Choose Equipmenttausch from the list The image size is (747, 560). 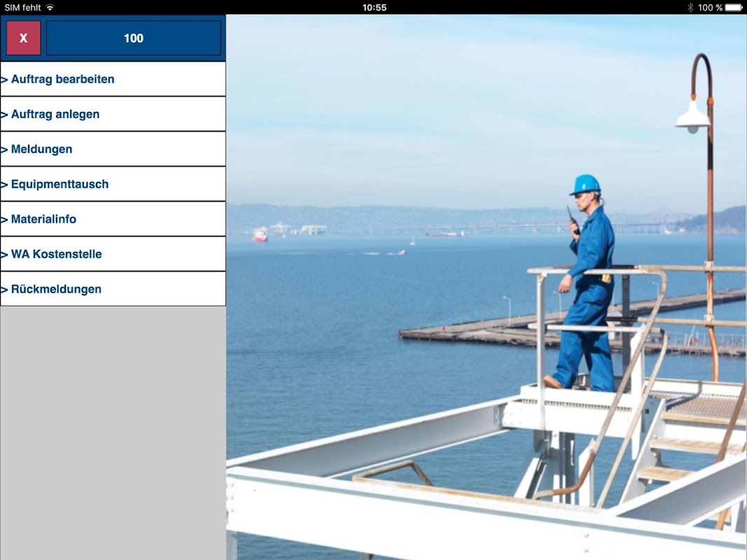click(x=113, y=184)
